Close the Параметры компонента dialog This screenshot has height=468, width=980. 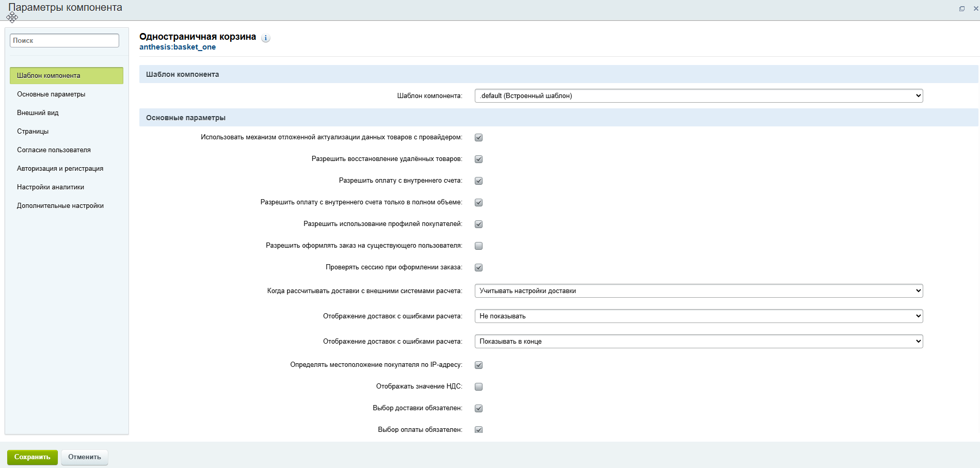(x=976, y=9)
